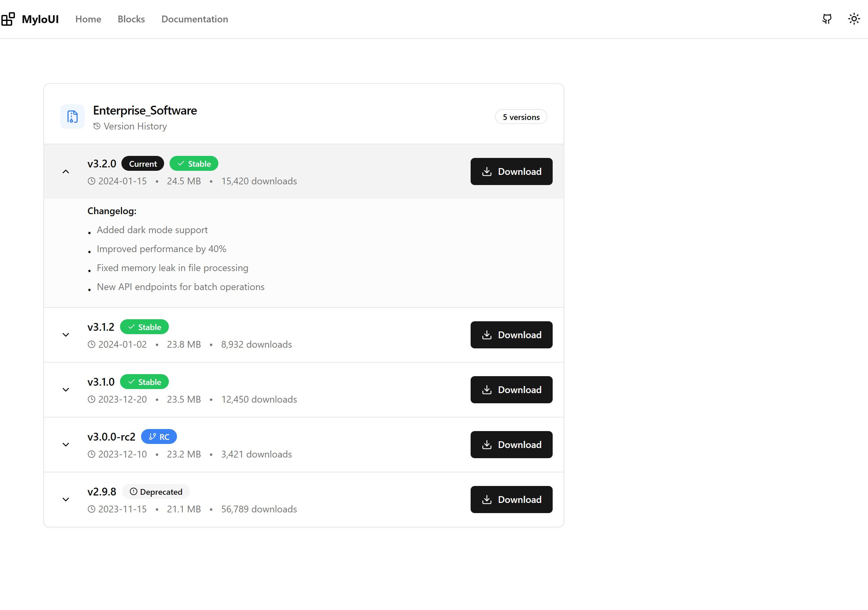Expand the v3.1.2 version row
Screen dimensions: 868x610
[66, 335]
